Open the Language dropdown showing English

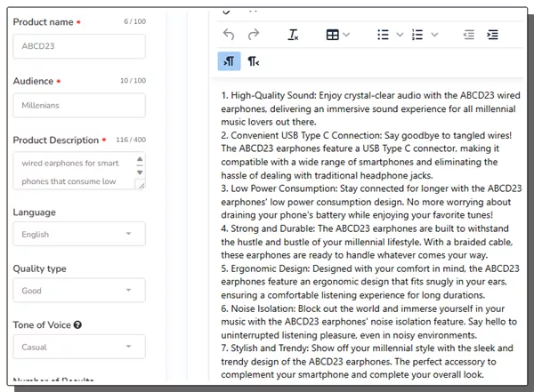point(79,234)
